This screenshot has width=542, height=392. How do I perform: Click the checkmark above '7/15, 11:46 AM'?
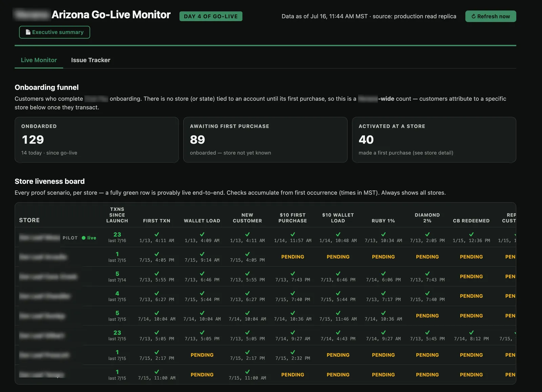338,313
